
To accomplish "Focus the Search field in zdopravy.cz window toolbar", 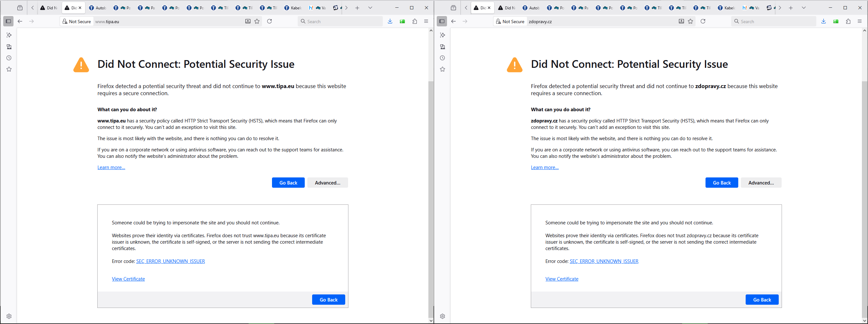I will [773, 21].
